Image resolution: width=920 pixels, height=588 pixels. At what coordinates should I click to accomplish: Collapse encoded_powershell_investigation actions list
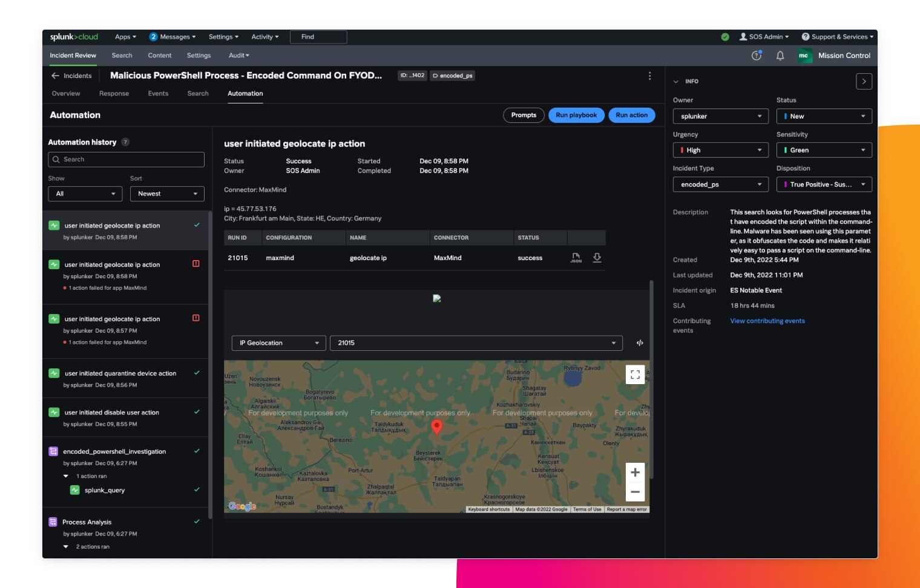tap(66, 476)
